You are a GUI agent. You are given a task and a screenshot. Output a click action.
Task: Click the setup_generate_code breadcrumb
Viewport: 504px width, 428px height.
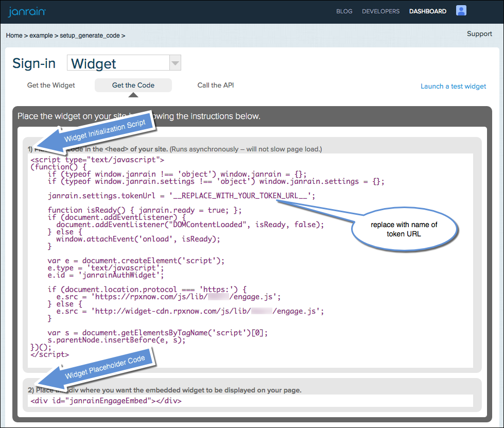90,36
